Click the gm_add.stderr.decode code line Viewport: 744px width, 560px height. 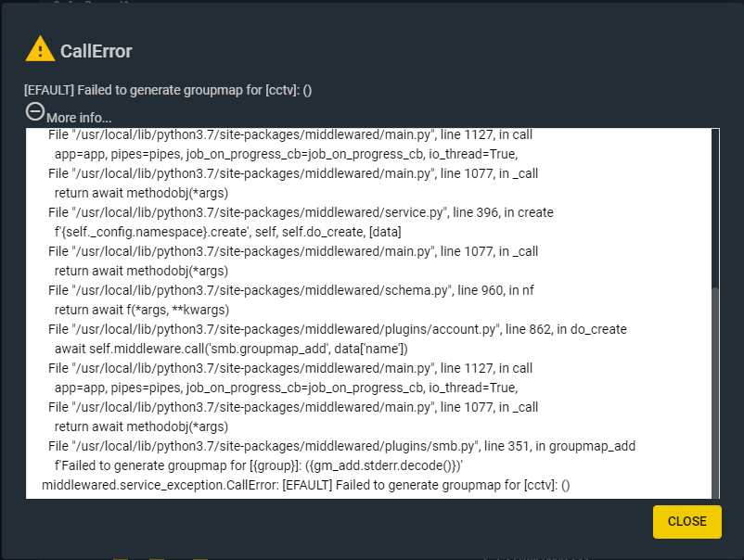click(x=259, y=465)
